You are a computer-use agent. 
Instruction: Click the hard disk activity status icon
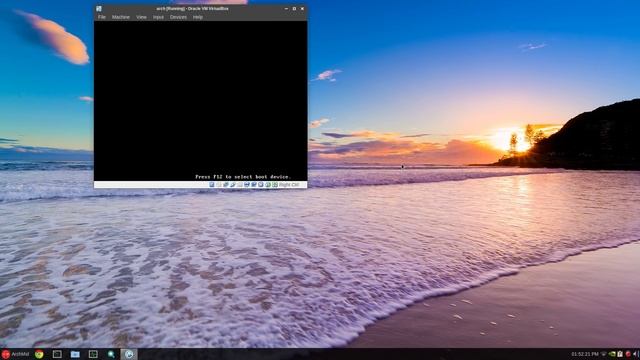211,184
